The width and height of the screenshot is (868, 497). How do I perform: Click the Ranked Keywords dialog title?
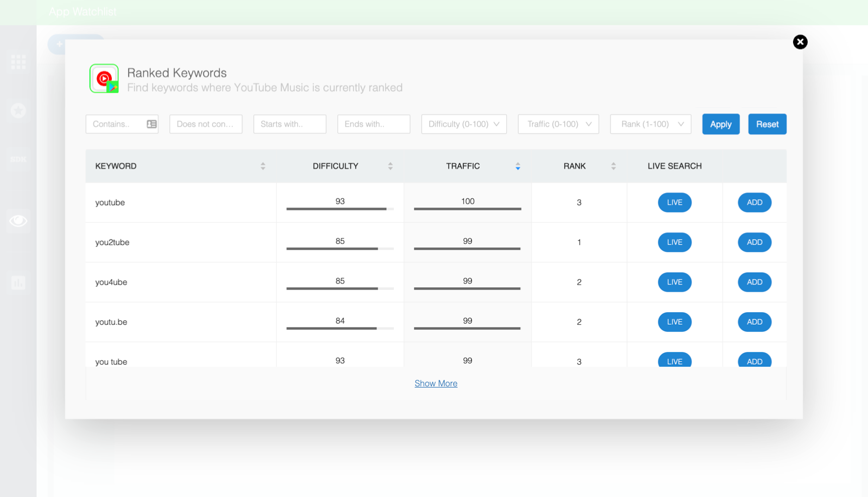pos(177,73)
